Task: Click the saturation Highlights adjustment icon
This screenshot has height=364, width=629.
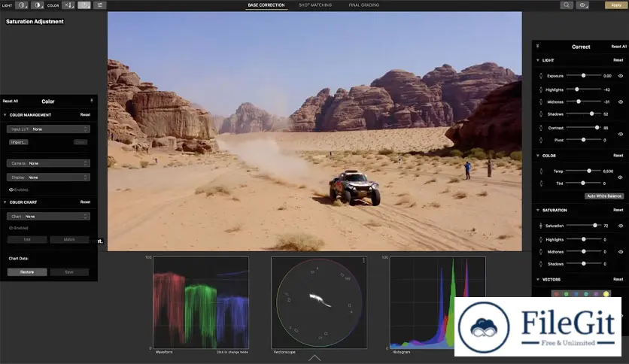Action: point(541,239)
